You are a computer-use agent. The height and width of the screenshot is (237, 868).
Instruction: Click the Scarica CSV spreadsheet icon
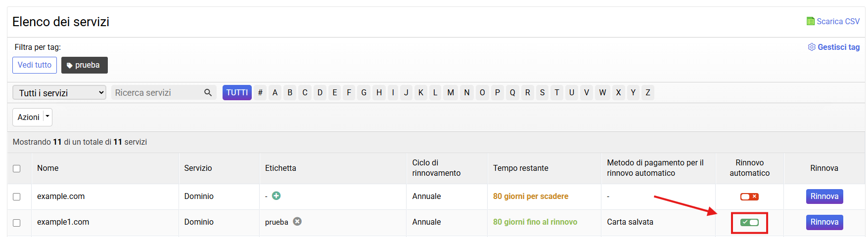[810, 21]
